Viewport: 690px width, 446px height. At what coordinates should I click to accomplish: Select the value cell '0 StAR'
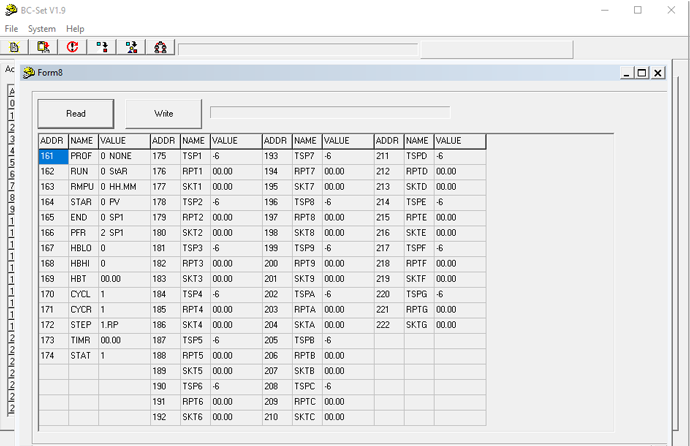click(124, 172)
